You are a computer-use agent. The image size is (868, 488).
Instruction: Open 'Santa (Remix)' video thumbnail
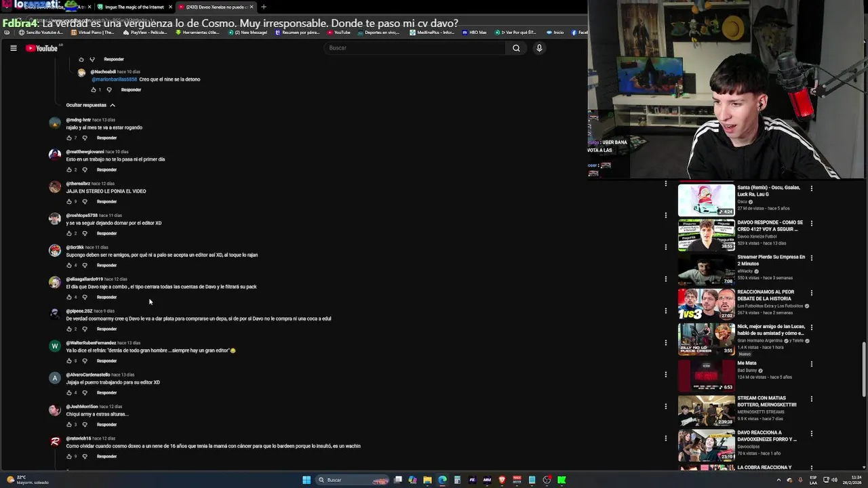point(706,200)
